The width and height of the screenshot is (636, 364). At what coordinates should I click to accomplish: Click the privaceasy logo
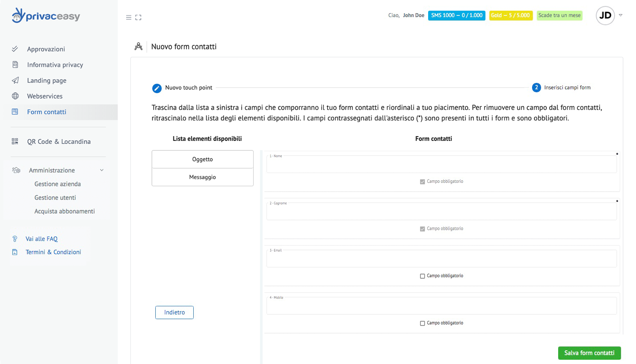46,16
